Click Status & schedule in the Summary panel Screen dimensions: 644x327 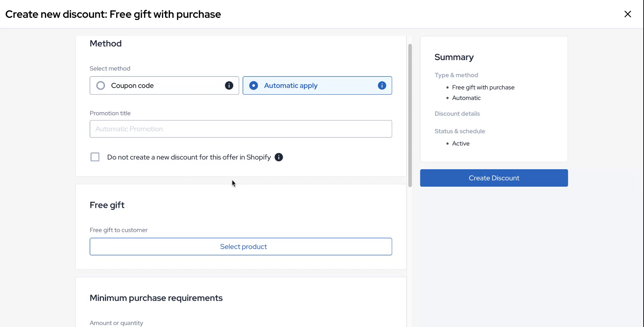(x=460, y=131)
